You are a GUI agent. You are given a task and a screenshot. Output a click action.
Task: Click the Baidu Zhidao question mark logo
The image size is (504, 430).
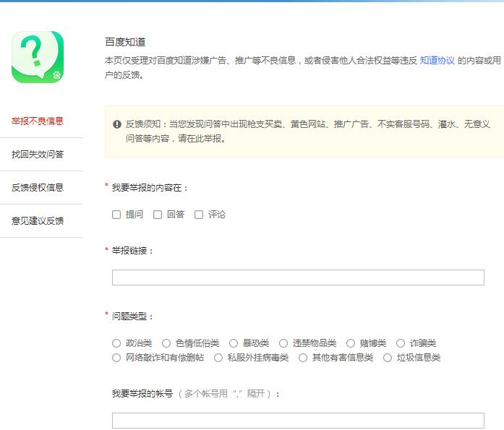(x=38, y=57)
